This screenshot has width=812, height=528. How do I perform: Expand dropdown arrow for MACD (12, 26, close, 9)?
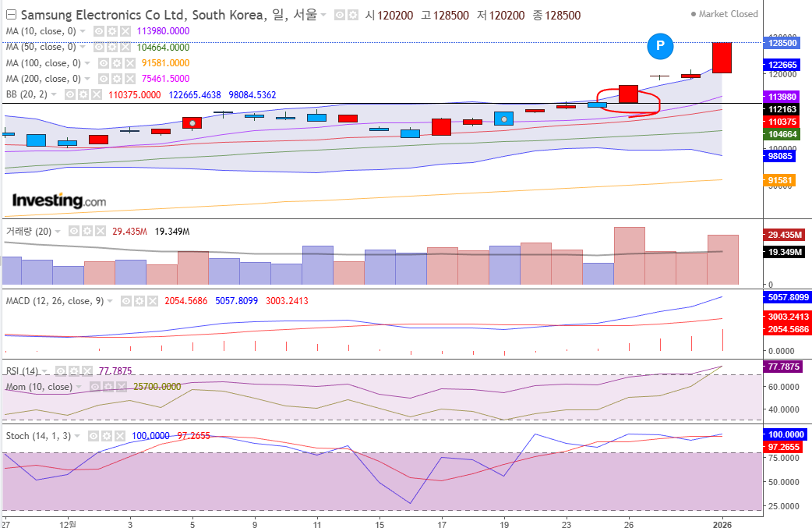click(110, 301)
